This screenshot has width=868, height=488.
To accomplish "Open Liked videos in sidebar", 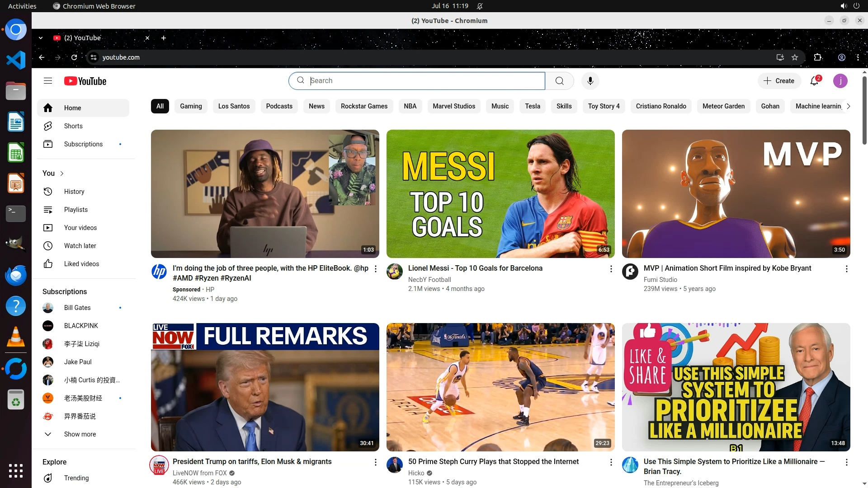I will (x=81, y=264).
